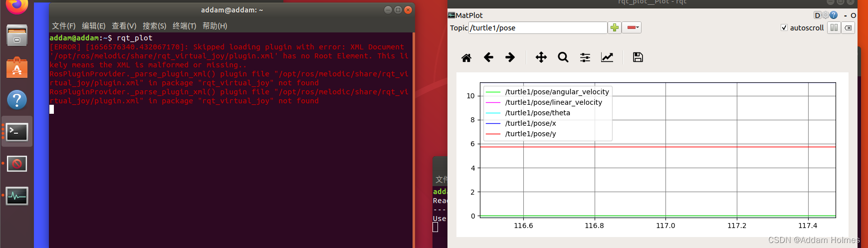Open the 文件(F) menu in terminal

[64, 26]
